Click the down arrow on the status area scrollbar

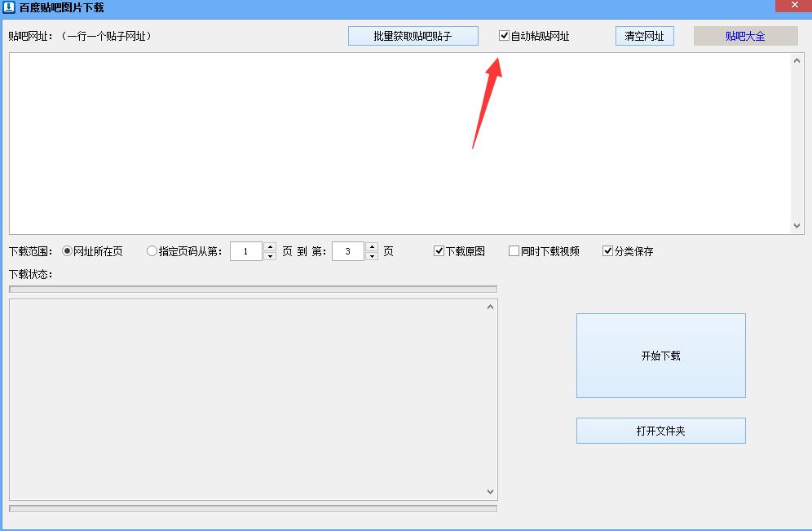pyautogui.click(x=489, y=492)
